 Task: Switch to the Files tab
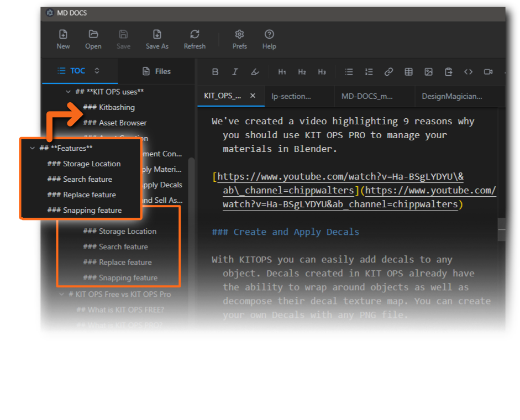tap(156, 71)
